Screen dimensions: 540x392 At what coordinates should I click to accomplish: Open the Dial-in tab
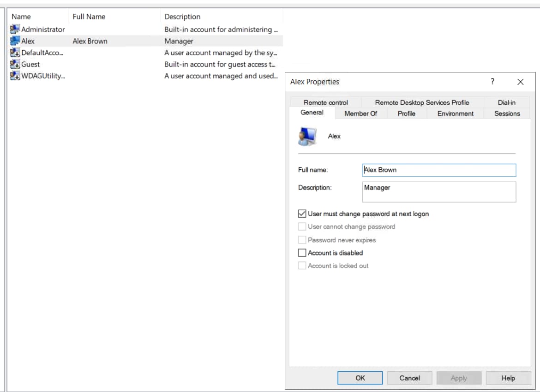pyautogui.click(x=507, y=102)
